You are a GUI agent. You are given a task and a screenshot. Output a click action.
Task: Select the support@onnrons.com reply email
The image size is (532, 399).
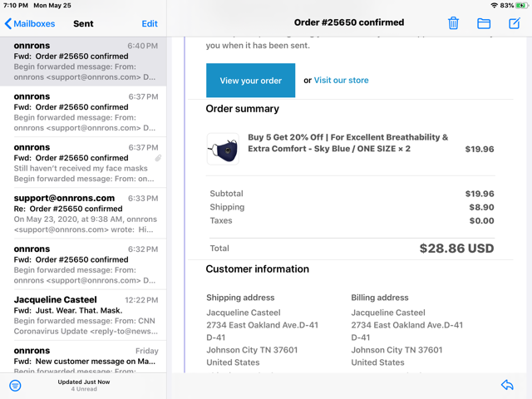click(83, 214)
